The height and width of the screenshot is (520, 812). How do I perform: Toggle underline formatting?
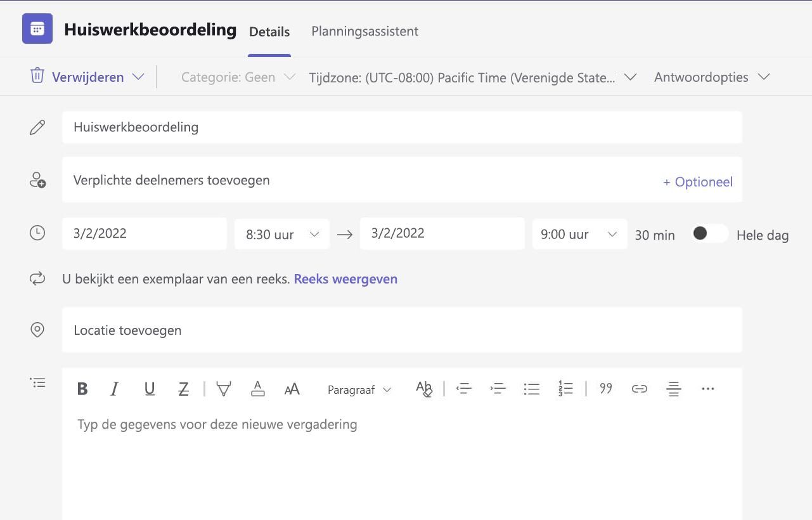click(150, 389)
